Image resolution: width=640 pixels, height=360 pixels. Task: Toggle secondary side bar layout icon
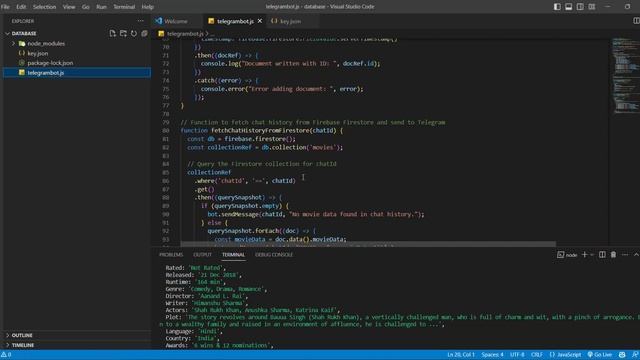tap(580, 7)
